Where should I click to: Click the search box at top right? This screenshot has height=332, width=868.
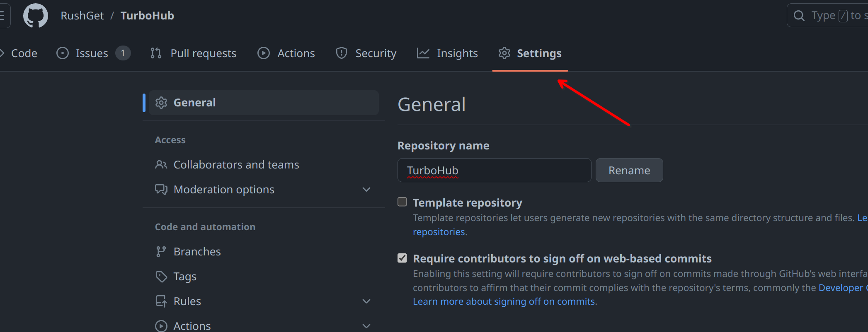tap(827, 16)
